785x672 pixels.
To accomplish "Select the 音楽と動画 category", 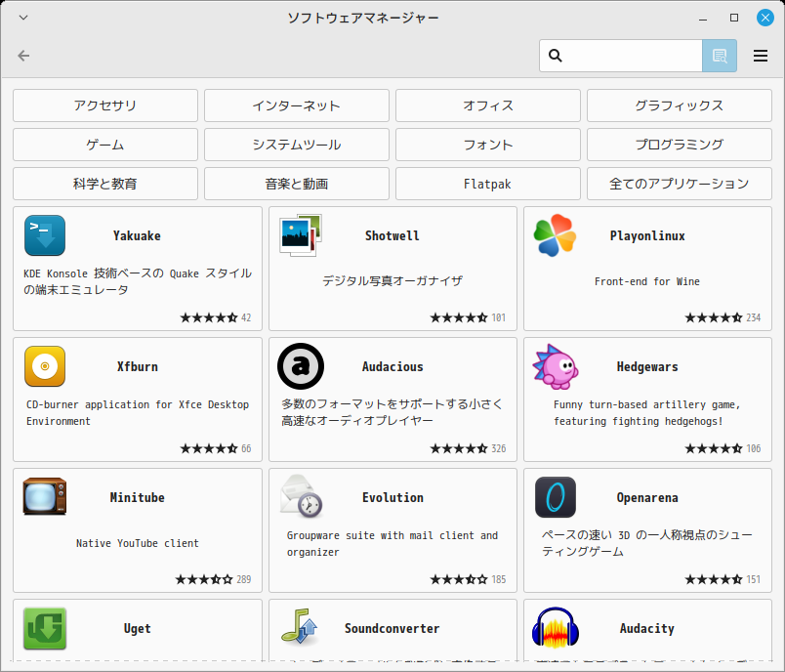I will 297,184.
